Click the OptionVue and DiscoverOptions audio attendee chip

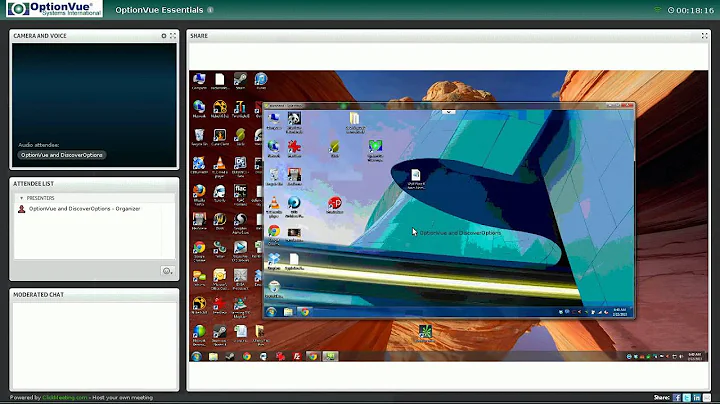pyautogui.click(x=62, y=155)
